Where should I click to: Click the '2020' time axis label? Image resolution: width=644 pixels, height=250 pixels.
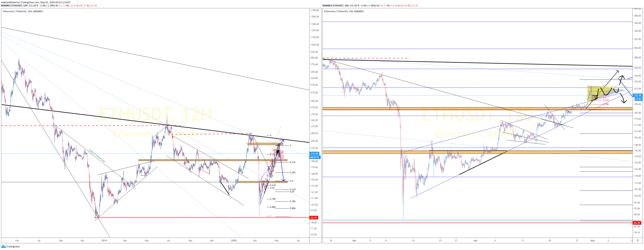(233, 241)
